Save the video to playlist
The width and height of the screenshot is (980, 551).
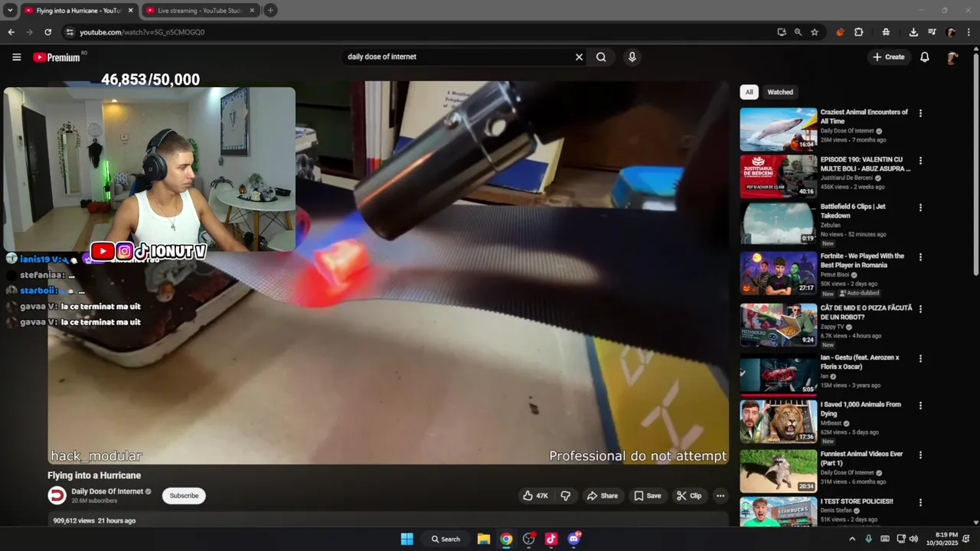pos(647,496)
